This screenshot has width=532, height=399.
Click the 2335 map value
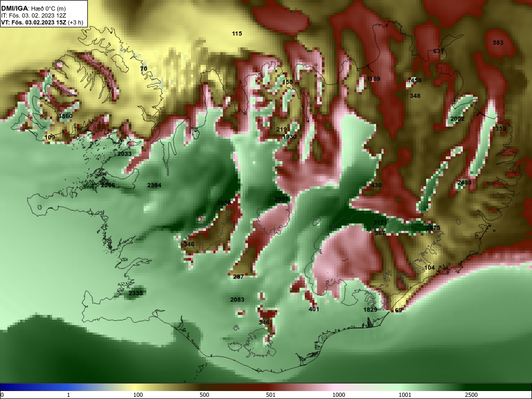coord(135,293)
